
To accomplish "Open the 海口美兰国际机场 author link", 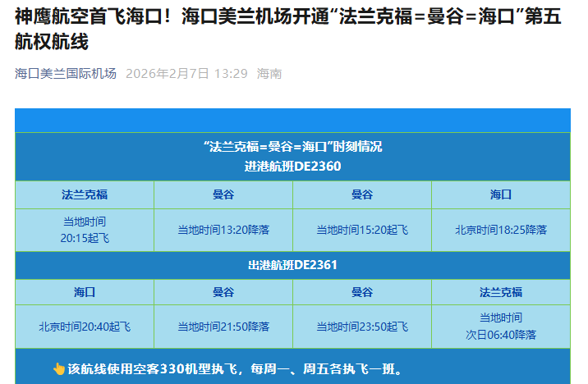I will click(x=66, y=74).
